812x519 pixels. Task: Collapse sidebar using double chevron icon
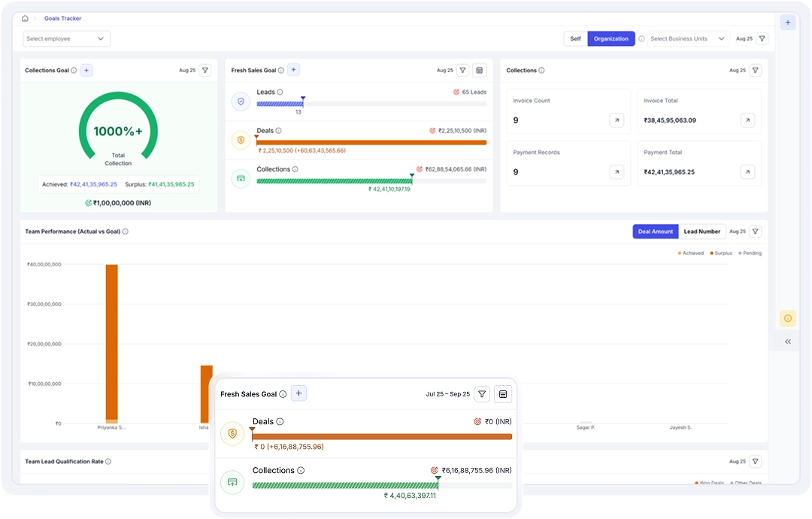point(788,341)
